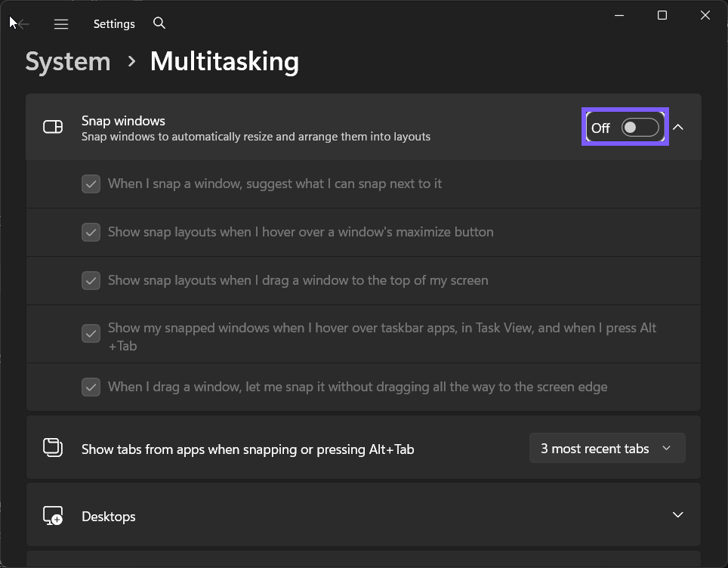
Task: Click the Multitasking page heading
Action: coord(225,61)
